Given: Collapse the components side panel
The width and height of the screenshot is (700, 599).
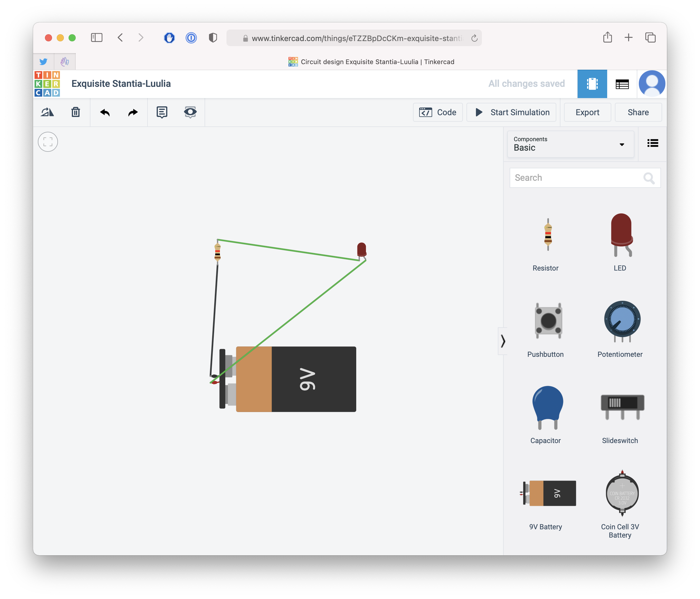Looking at the screenshot, I should pos(503,341).
